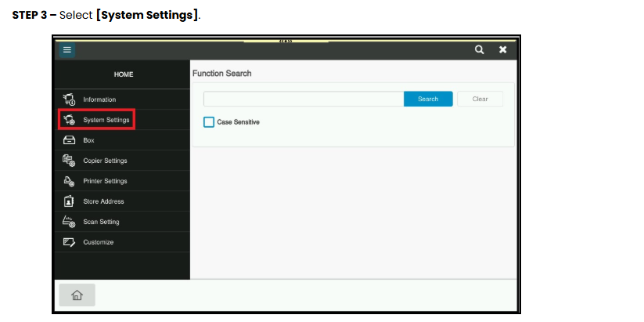Click the System Settings gear-printer icon
Viewport: 644px width, 322px height.
69,120
